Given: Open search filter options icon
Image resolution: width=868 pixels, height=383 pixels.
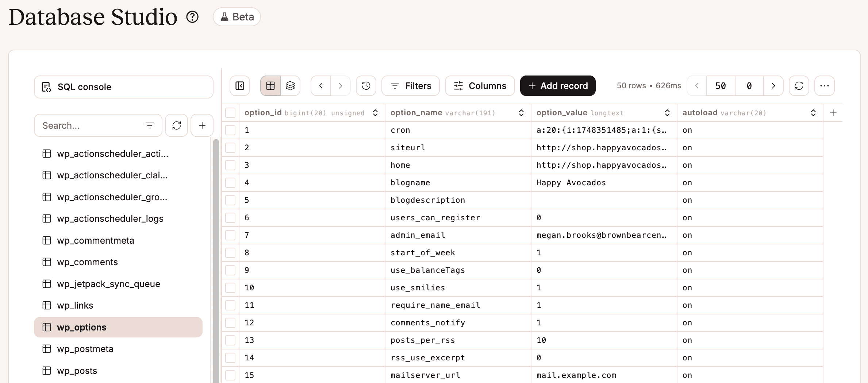Looking at the screenshot, I should [149, 125].
